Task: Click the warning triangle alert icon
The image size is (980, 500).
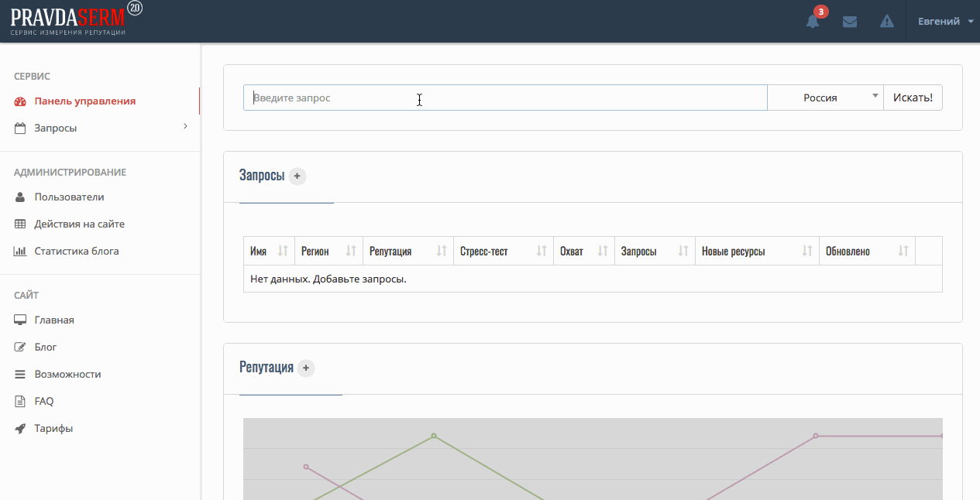Action: [887, 22]
